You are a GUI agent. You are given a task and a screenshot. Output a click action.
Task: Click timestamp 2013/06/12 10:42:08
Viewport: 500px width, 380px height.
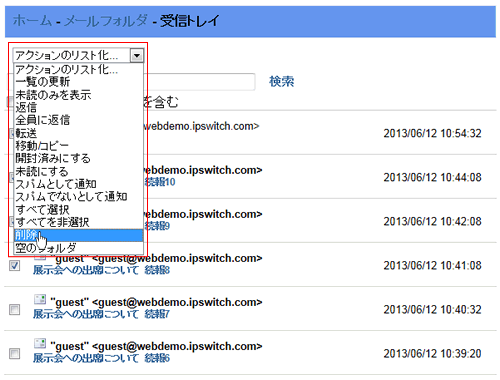pos(432,222)
